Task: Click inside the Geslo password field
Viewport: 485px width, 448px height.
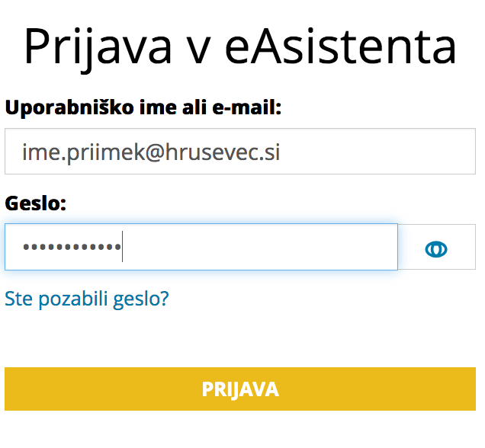Action: 201,247
